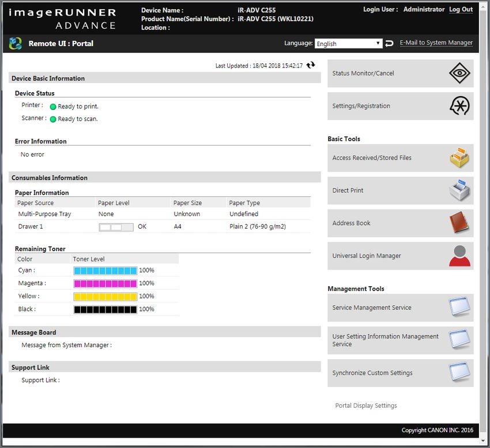Click the green Printer status indicator

(53, 107)
